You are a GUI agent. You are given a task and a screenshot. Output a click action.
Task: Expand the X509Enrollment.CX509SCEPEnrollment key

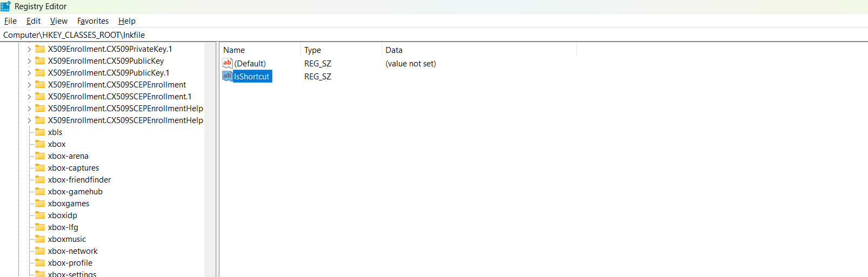point(29,85)
